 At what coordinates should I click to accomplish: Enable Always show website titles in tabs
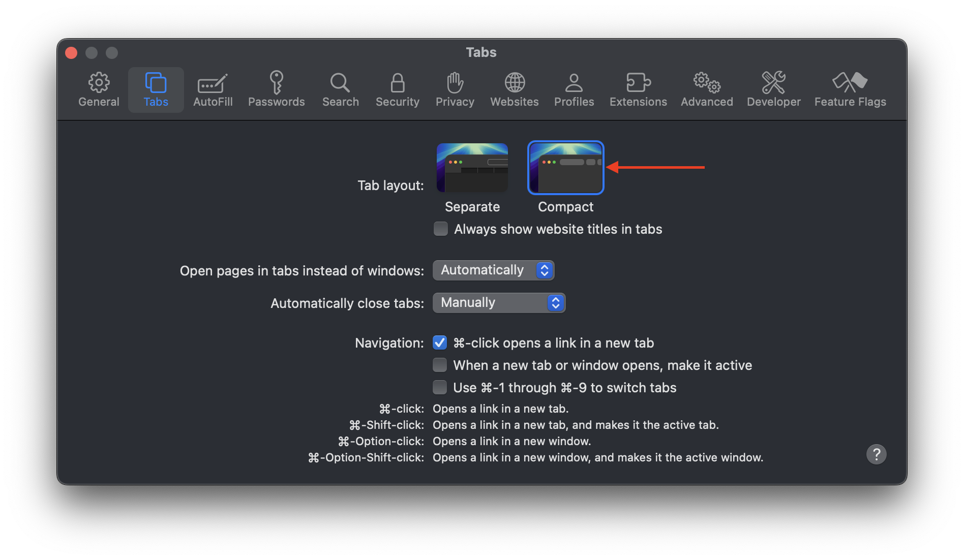(x=441, y=229)
